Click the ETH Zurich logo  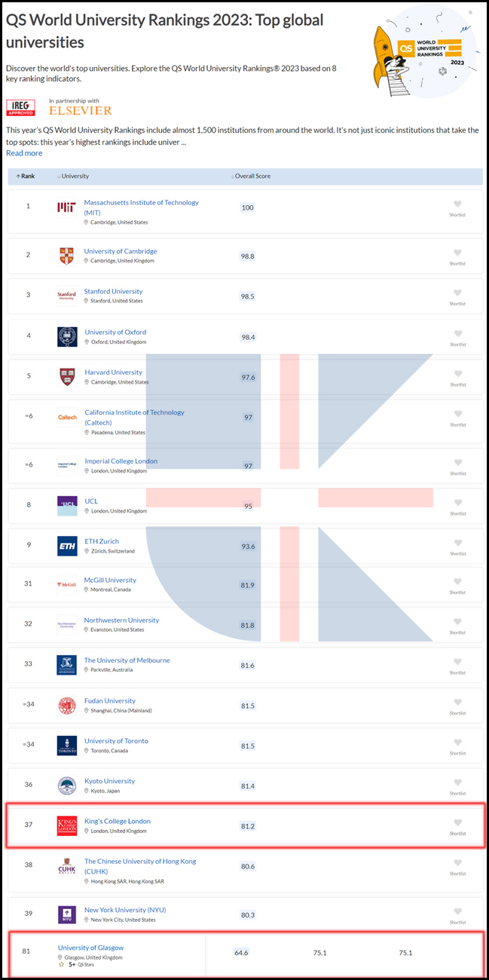[x=67, y=546]
